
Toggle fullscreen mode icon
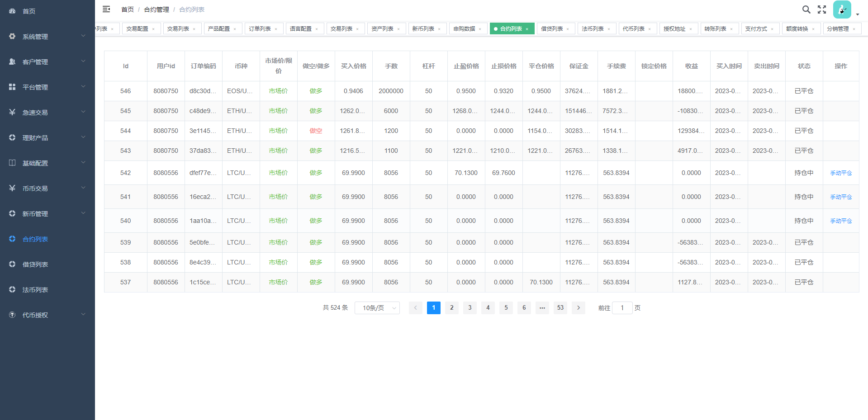pos(822,9)
